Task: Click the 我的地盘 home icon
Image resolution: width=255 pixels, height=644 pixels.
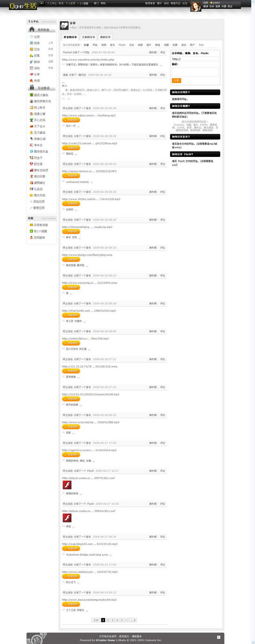Action: [32, 29]
